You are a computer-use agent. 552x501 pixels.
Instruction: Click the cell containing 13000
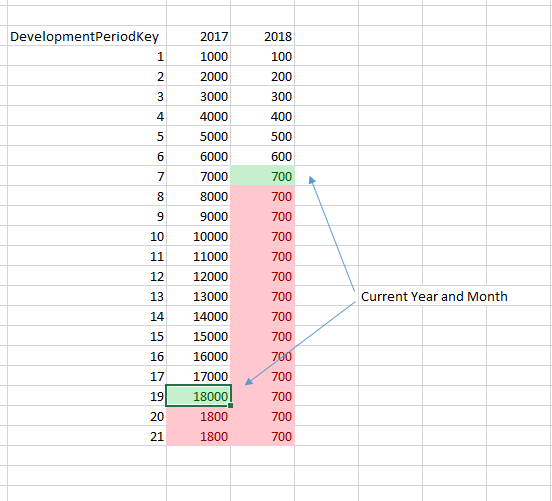point(199,296)
